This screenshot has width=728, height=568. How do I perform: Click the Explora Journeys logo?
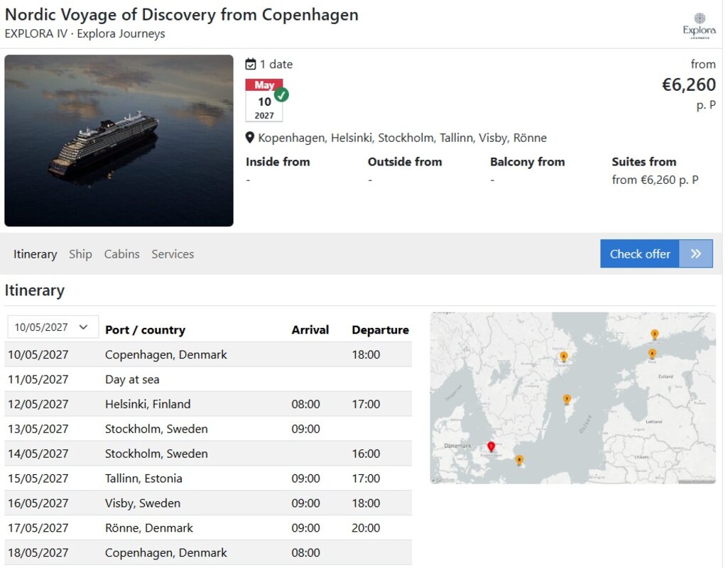[x=699, y=26]
